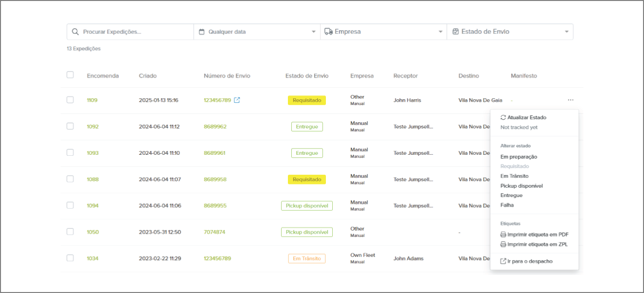Open the Estado de Envio dropdown

coord(567,32)
